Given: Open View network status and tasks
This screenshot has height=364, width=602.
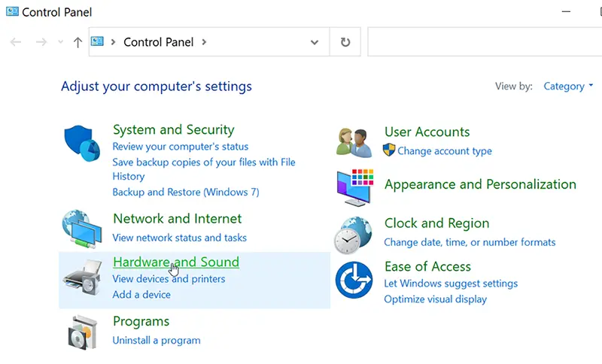Looking at the screenshot, I should tap(179, 238).
